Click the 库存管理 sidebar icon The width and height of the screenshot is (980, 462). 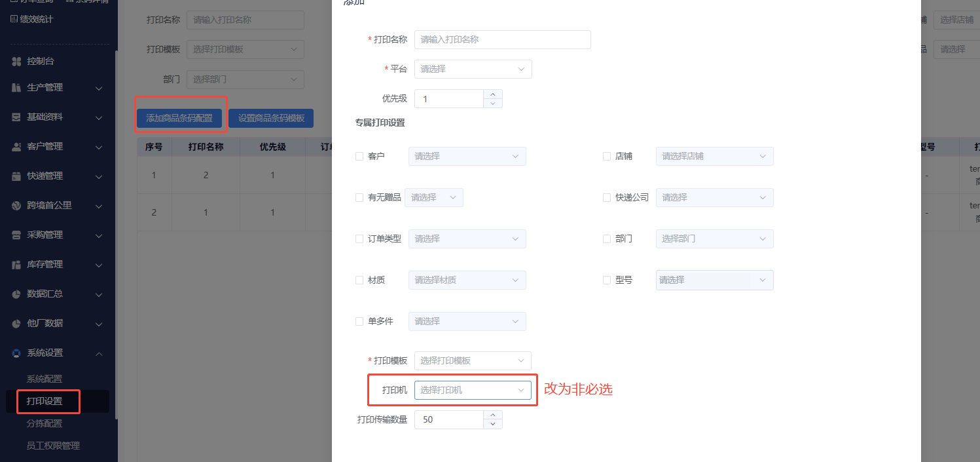pos(17,265)
